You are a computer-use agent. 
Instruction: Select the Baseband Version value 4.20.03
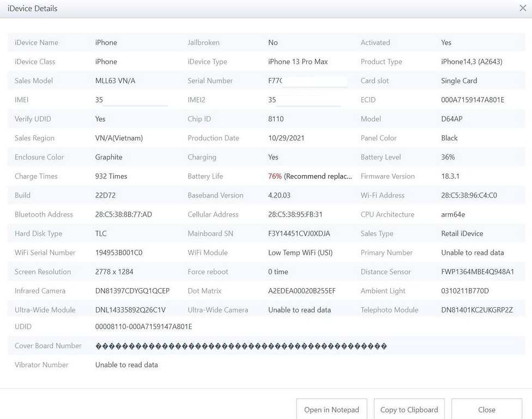coord(279,195)
